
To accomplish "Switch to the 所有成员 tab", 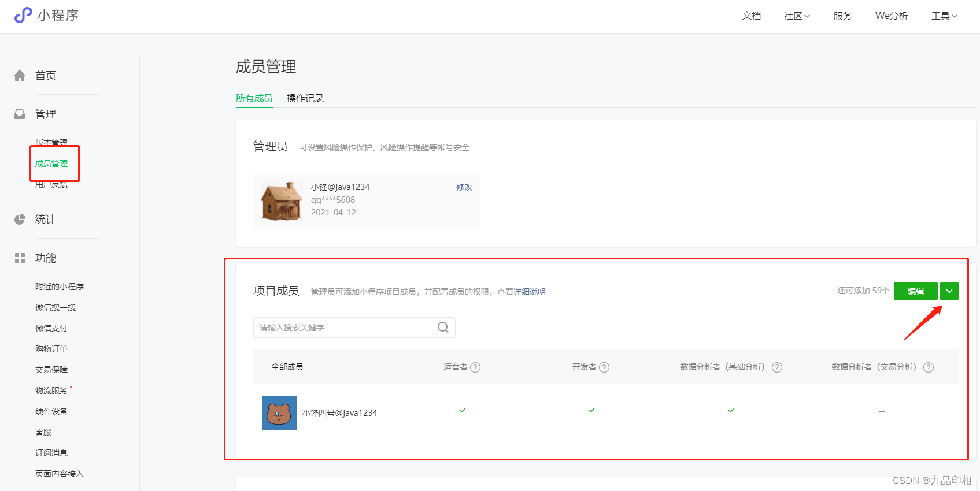I will (254, 98).
